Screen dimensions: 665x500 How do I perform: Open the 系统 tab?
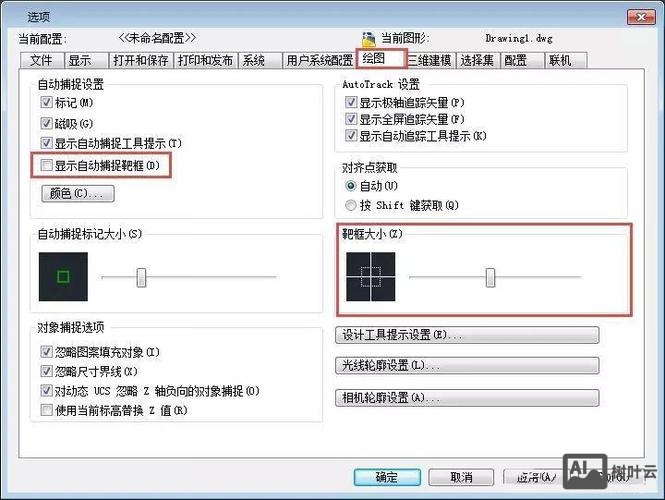tap(260, 60)
